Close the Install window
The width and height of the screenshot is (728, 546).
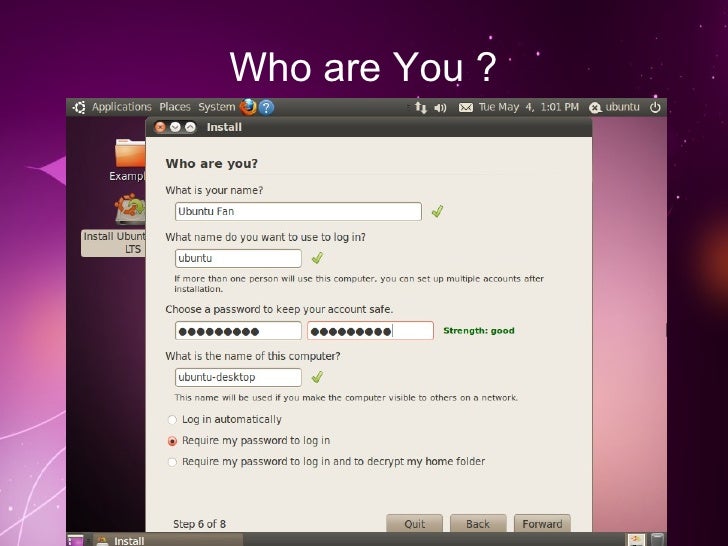coord(160,127)
